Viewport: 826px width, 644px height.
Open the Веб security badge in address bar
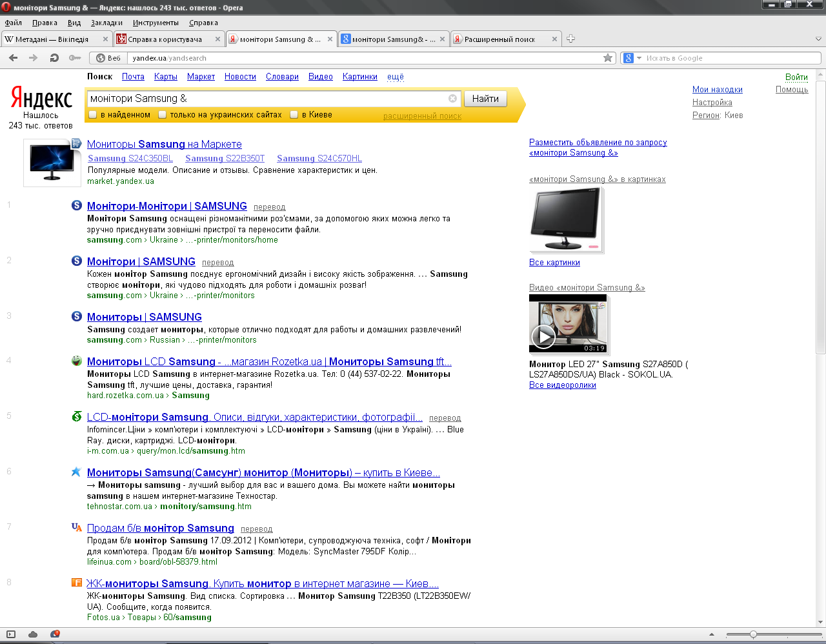click(x=108, y=58)
